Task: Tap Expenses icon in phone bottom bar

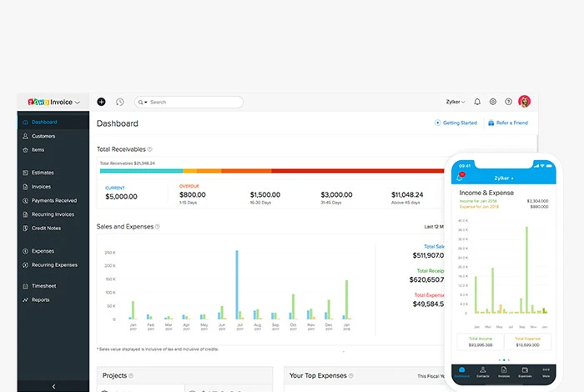Action: (x=525, y=371)
